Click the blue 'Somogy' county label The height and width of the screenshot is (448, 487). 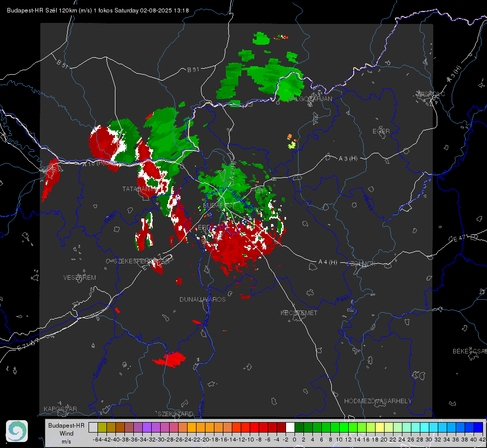pos(99,367)
